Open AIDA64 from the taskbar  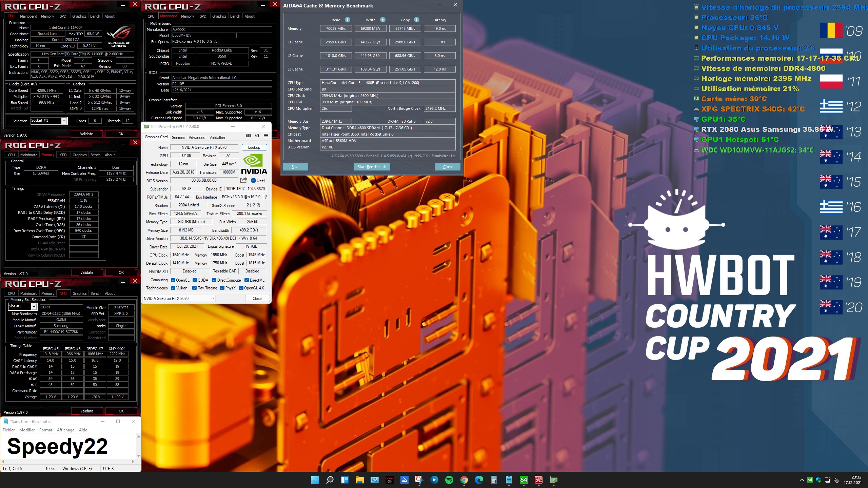(524, 480)
